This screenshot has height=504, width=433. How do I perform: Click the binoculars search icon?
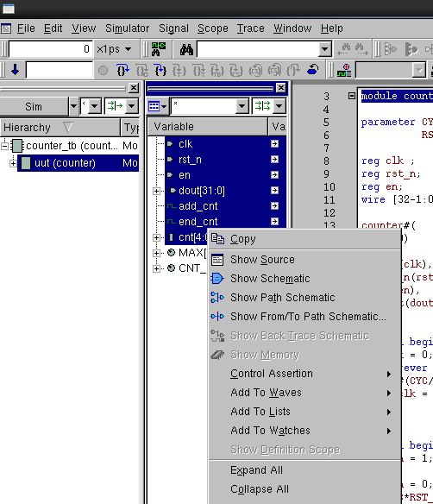coord(186,49)
